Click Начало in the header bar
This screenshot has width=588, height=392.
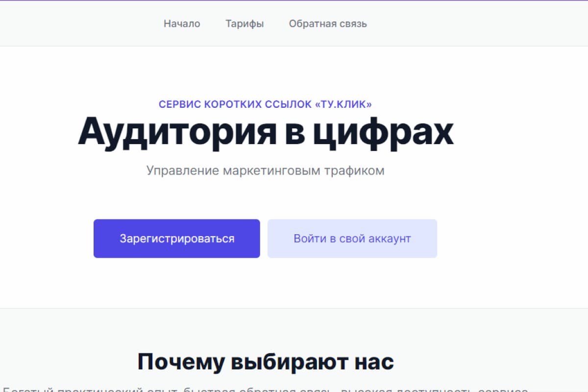(182, 23)
